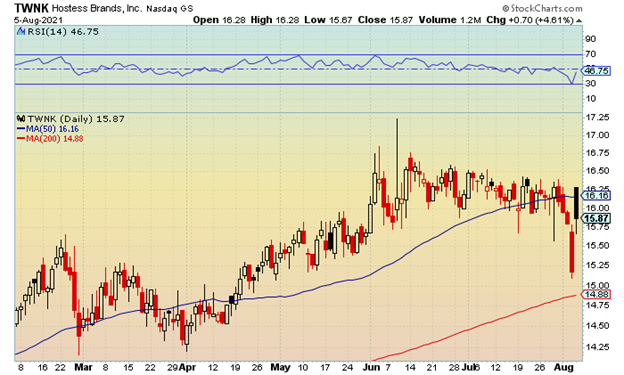Click the 17.00 price axis label
The image size is (624, 375).
[597, 135]
